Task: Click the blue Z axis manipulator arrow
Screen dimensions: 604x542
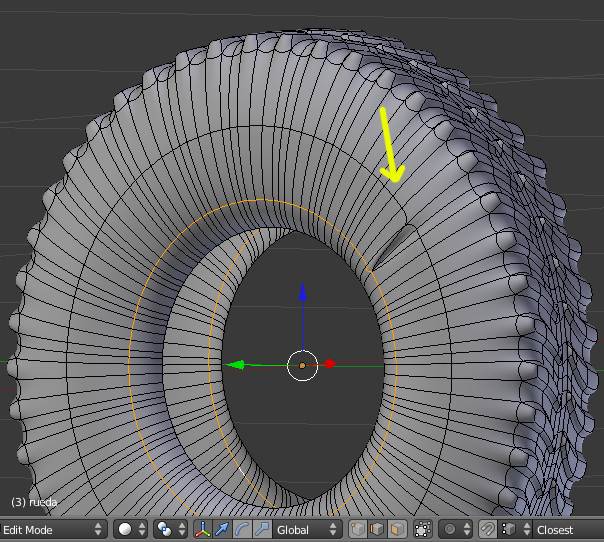Action: (303, 292)
